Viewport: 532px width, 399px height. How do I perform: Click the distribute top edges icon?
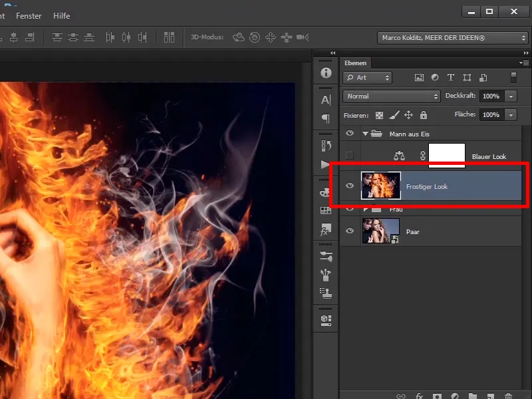[57, 37]
